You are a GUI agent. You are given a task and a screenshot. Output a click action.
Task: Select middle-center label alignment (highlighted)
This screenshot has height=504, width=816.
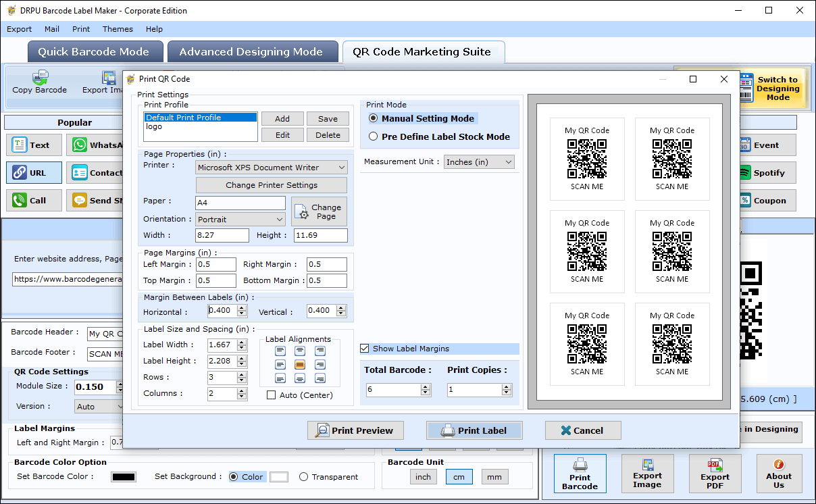coord(300,365)
